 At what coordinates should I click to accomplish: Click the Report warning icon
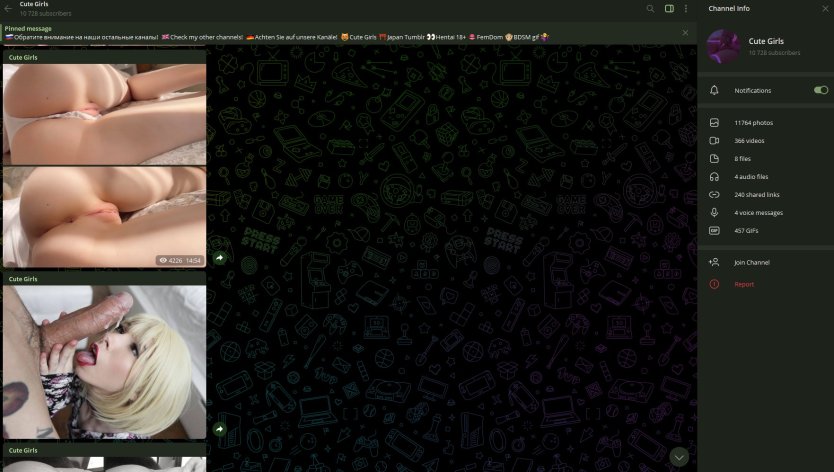point(714,284)
